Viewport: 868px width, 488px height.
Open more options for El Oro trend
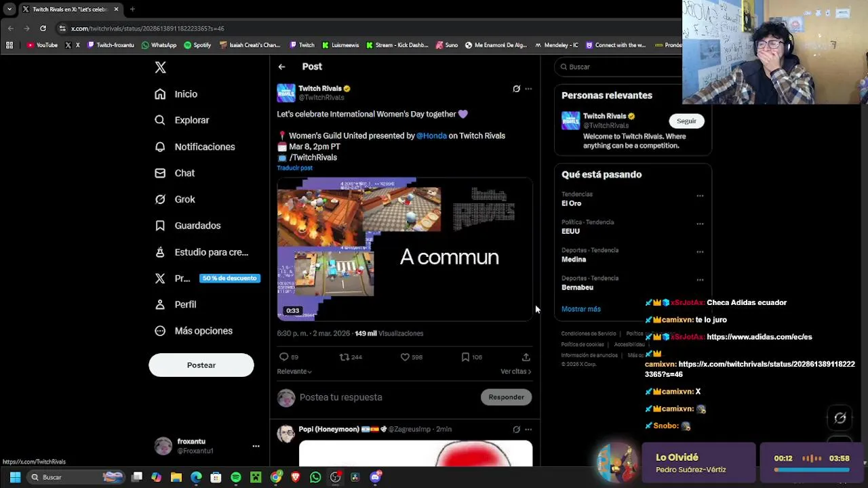[700, 196]
